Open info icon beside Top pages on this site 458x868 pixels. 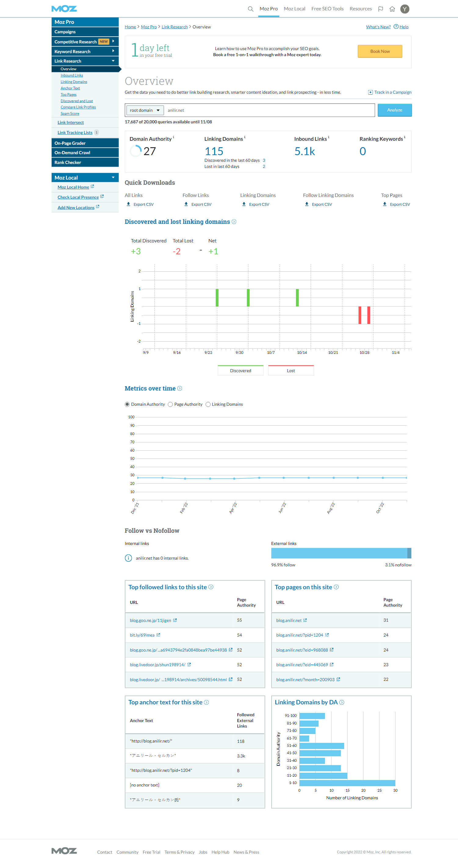(x=336, y=587)
